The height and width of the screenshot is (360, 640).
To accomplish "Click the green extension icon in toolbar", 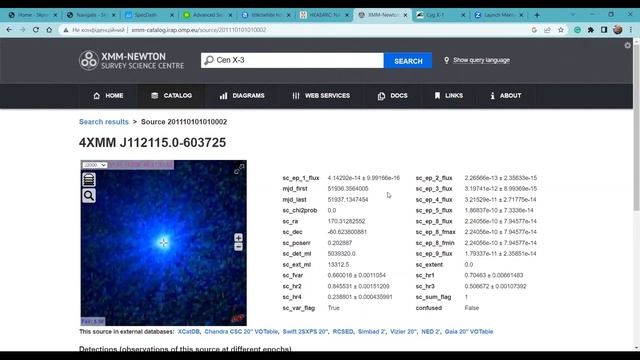I will click(577, 30).
